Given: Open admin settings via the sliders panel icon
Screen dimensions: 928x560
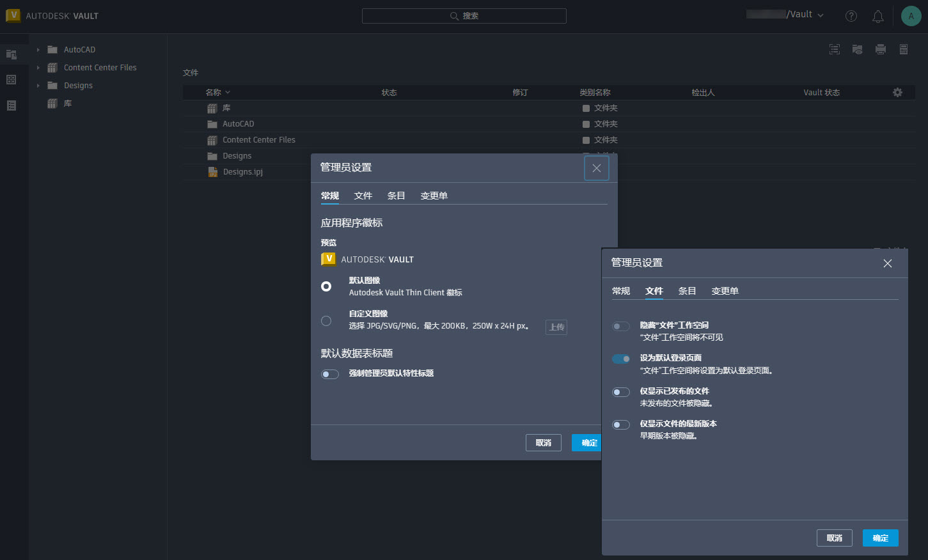Looking at the screenshot, I should pyautogui.click(x=904, y=49).
